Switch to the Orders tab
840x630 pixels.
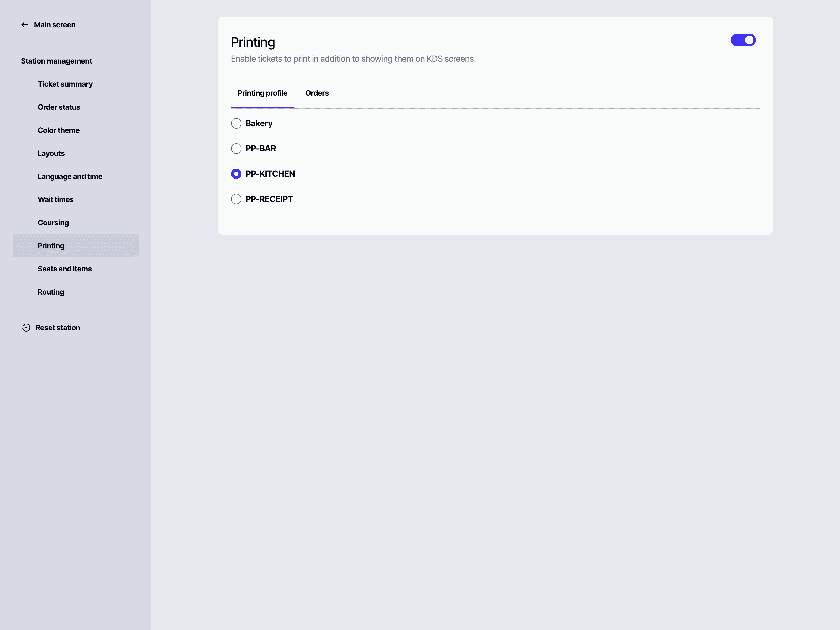point(317,93)
